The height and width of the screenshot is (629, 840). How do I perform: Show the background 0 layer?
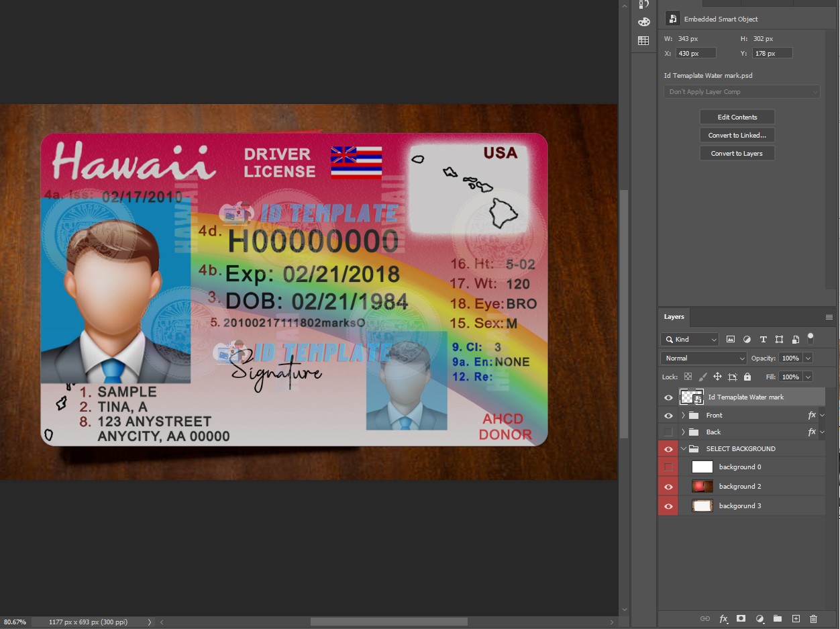[x=668, y=467]
